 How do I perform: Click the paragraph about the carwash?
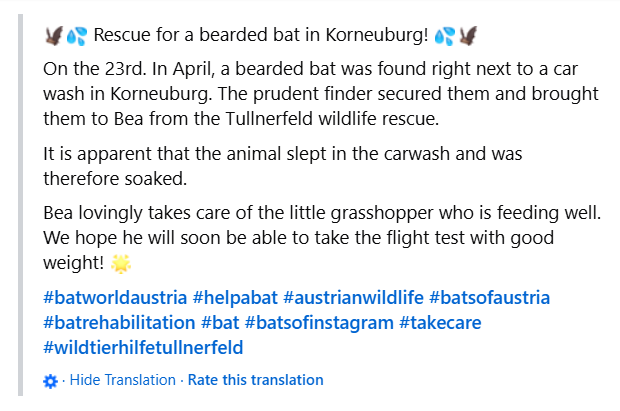click(x=283, y=166)
